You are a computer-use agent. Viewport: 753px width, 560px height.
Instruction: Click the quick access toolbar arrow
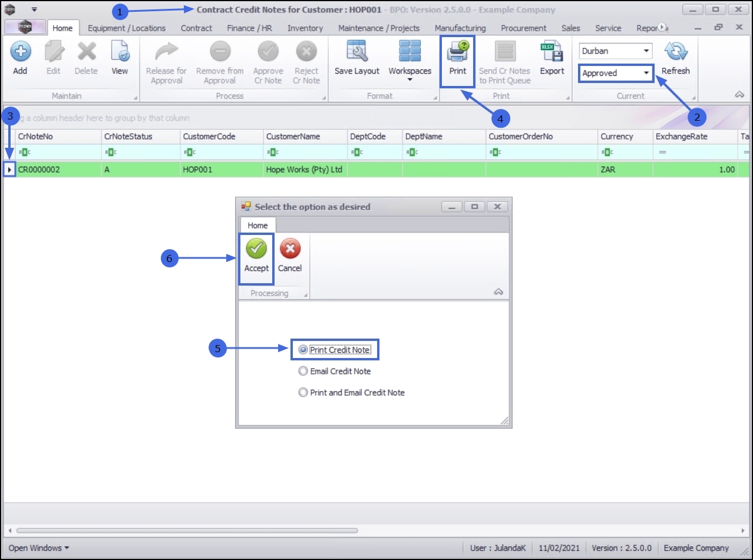click(34, 9)
